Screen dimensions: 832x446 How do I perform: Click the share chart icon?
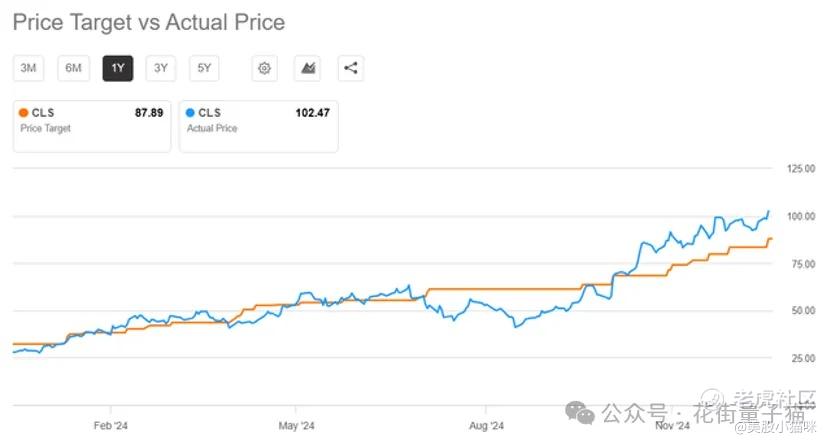click(x=351, y=68)
